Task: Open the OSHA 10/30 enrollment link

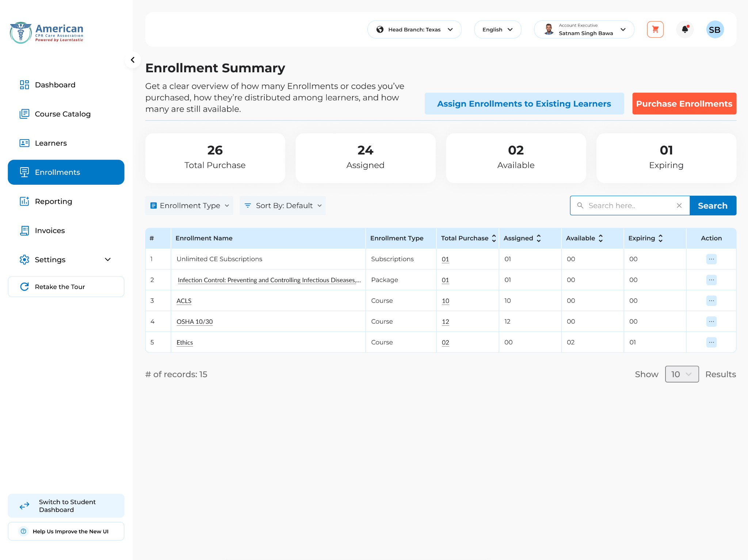Action: click(195, 322)
